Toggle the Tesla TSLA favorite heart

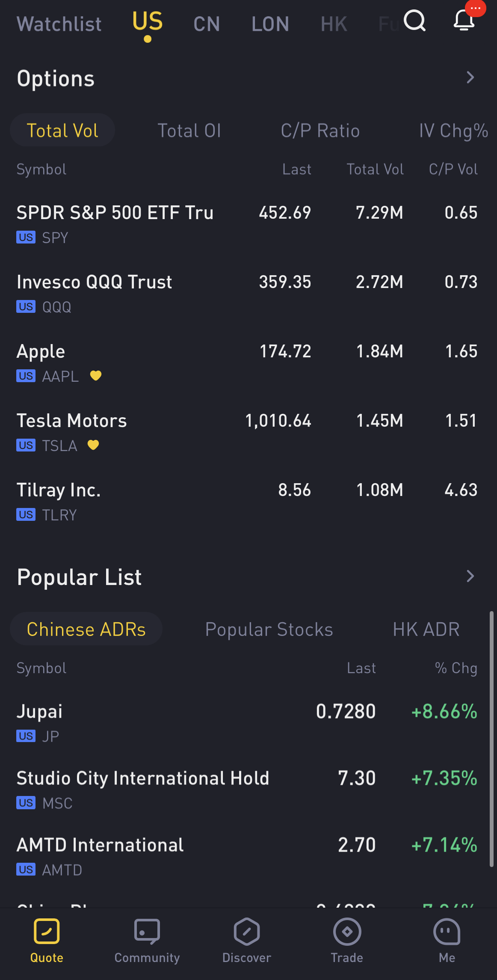[x=93, y=445]
